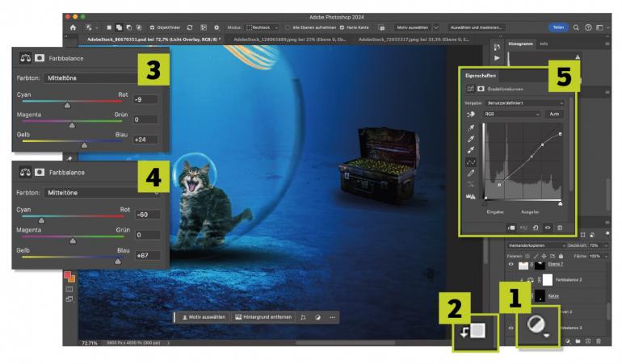Click the Cyan-Rot value field showing -60
The height and width of the screenshot is (364, 622).
148,215
